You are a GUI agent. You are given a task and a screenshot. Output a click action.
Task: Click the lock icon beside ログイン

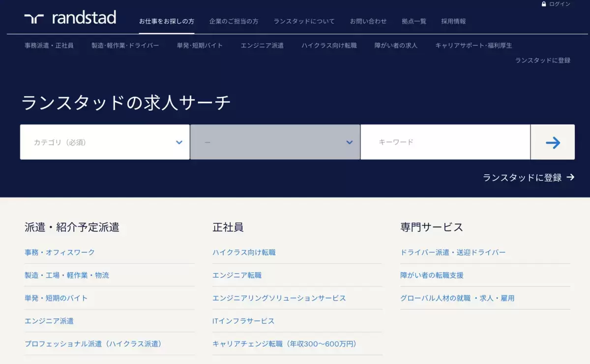pyautogui.click(x=544, y=4)
